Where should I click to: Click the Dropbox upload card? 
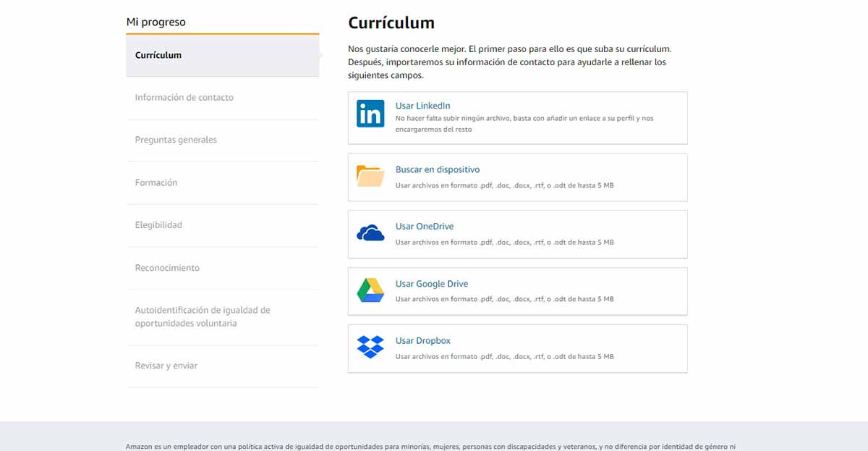(517, 348)
